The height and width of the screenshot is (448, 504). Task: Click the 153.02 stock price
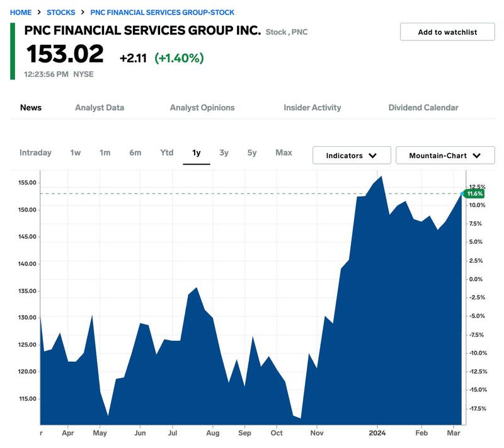(x=66, y=54)
